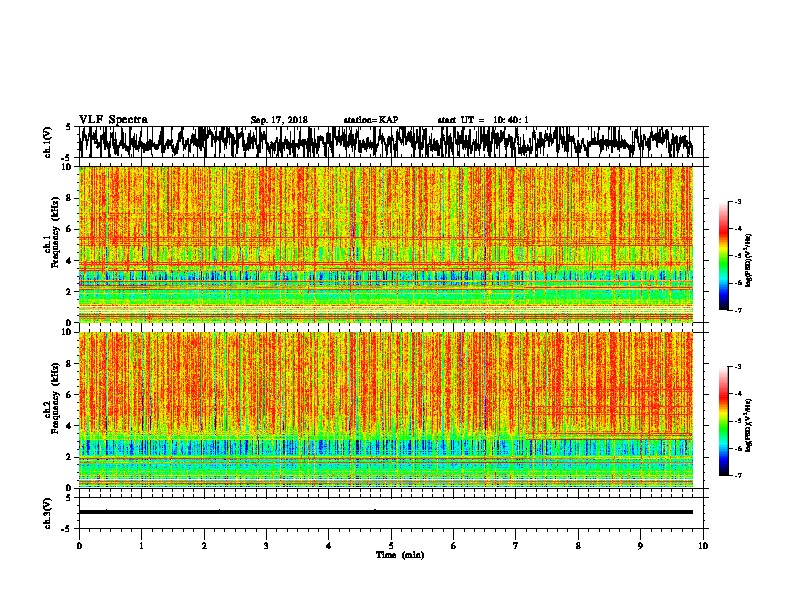Click tick label "6" on the Time axis
Image resolution: width=792 pixels, height=612 pixels.
(x=454, y=546)
